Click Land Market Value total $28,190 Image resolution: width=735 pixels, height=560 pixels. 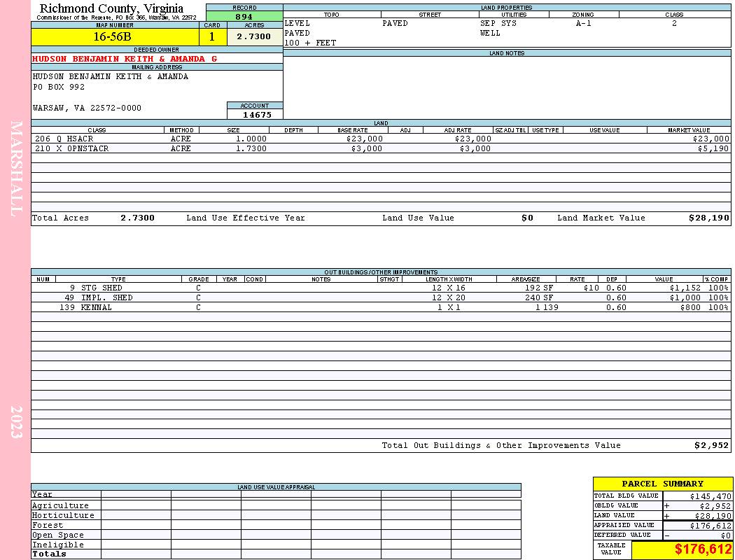[x=709, y=218]
